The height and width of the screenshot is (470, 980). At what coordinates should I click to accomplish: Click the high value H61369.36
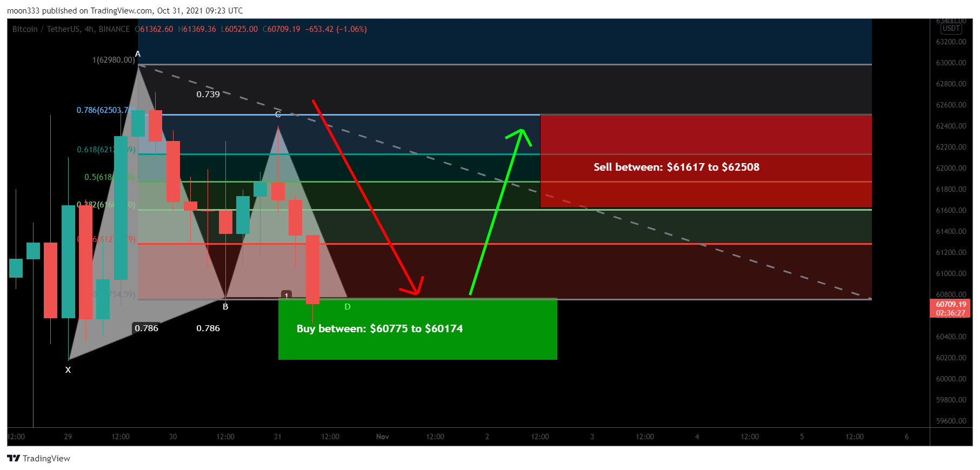click(197, 29)
